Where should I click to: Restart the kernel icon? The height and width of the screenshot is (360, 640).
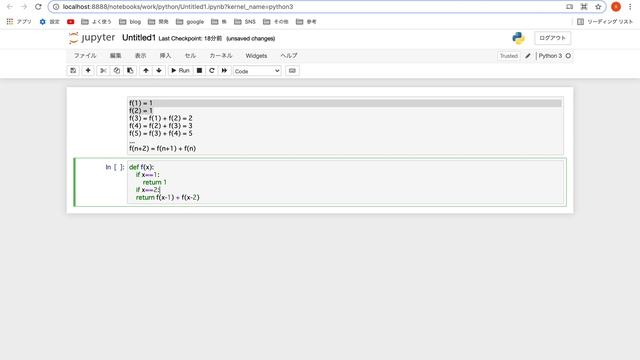click(x=211, y=71)
